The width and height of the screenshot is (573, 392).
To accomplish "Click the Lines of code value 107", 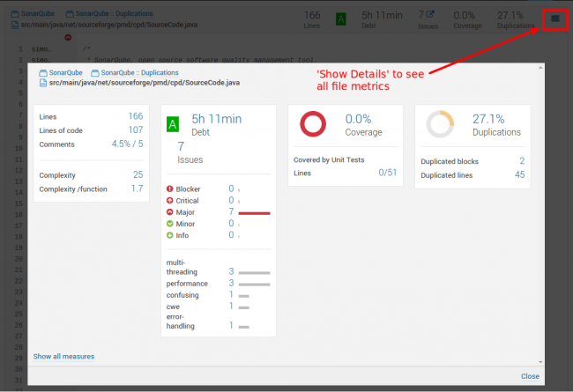I will click(136, 130).
